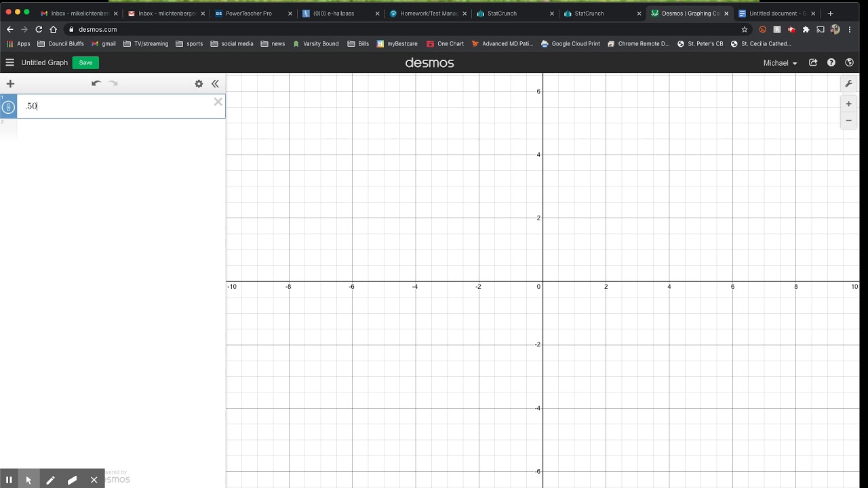
Task: Click the empty expression row 2
Action: click(113, 129)
